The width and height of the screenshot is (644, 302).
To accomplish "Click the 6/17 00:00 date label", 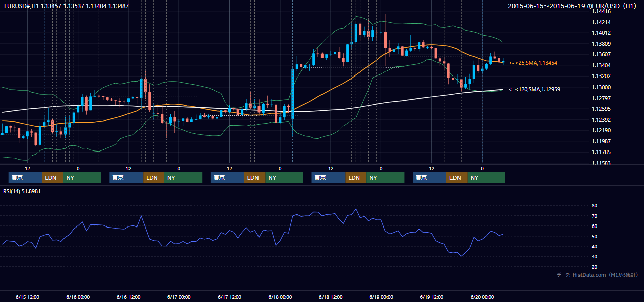I will (179, 297).
